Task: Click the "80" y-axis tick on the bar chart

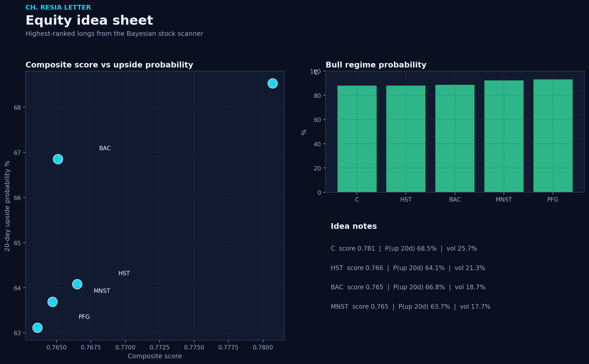Action: point(317,96)
